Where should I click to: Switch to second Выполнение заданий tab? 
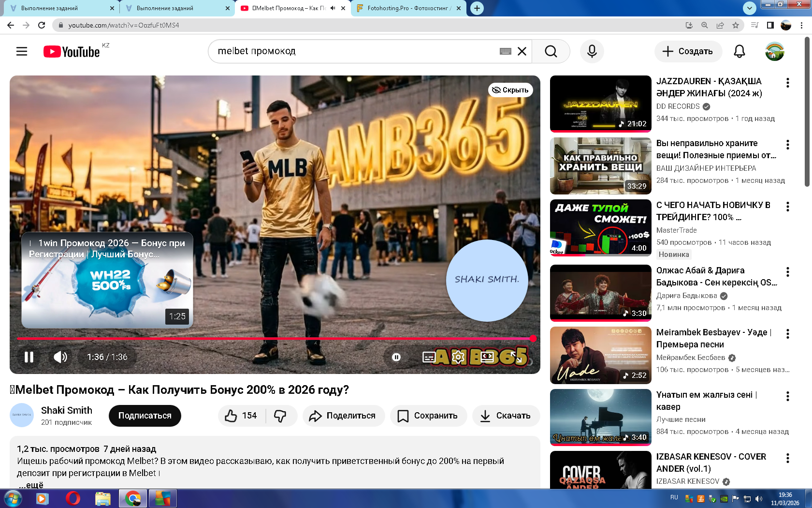click(x=176, y=8)
